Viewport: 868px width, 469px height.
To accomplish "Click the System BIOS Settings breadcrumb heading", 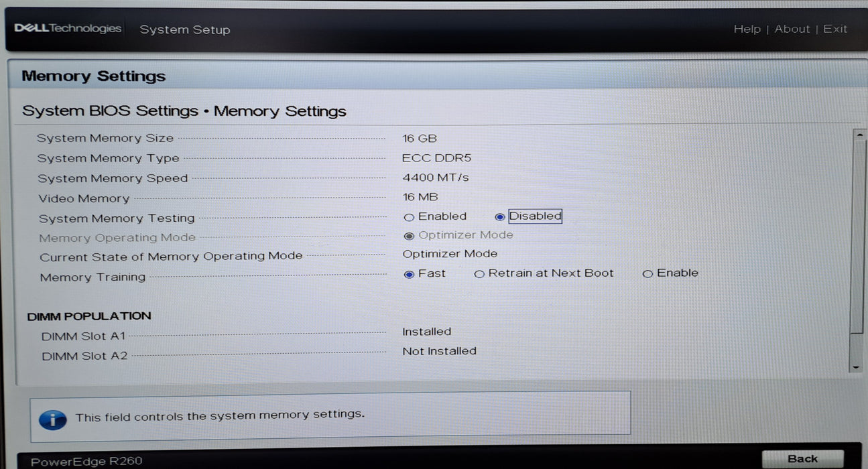I will coord(184,111).
